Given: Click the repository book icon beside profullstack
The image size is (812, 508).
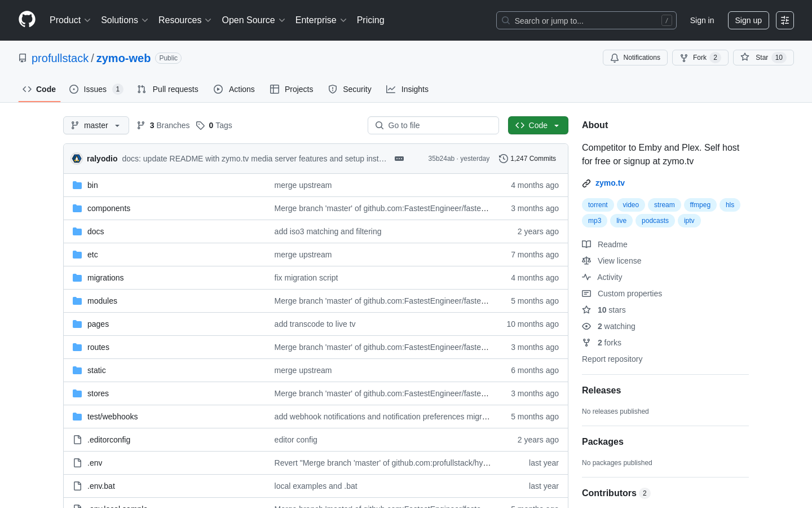Looking at the screenshot, I should point(23,58).
